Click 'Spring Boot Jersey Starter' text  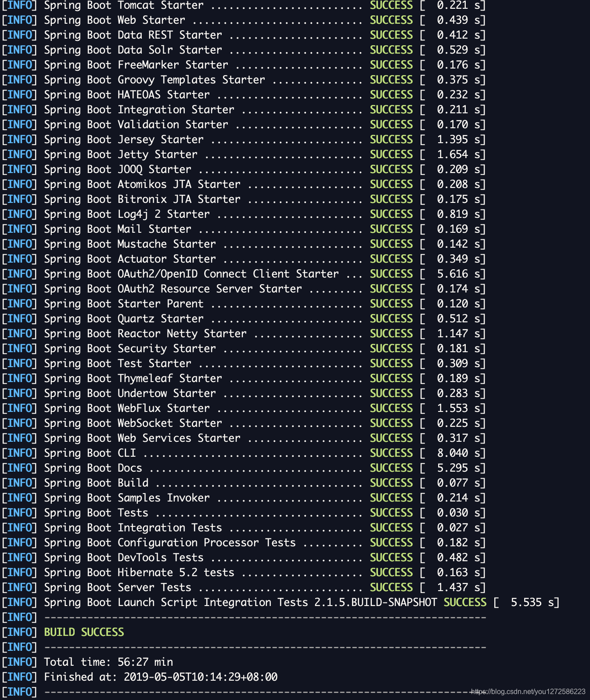coord(124,140)
